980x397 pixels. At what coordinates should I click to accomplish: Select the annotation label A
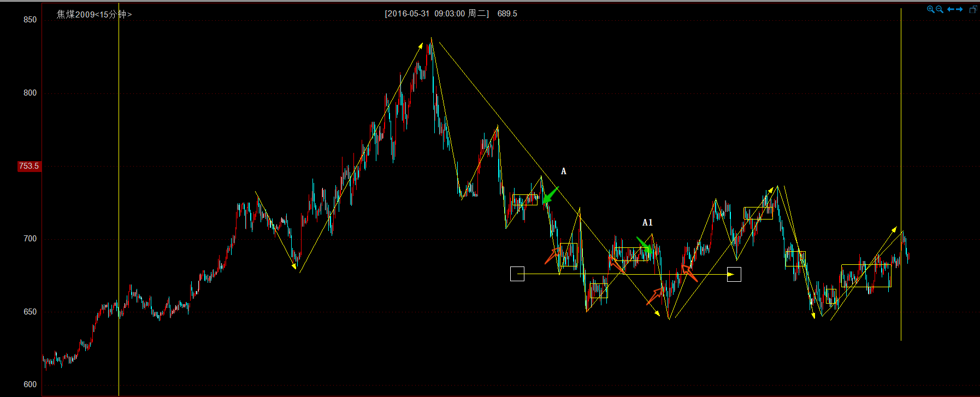tap(564, 171)
